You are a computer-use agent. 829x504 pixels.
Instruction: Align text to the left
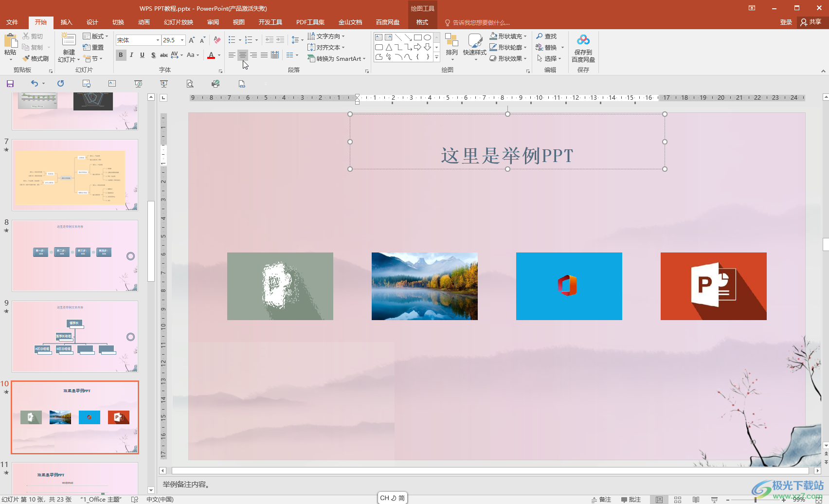232,55
